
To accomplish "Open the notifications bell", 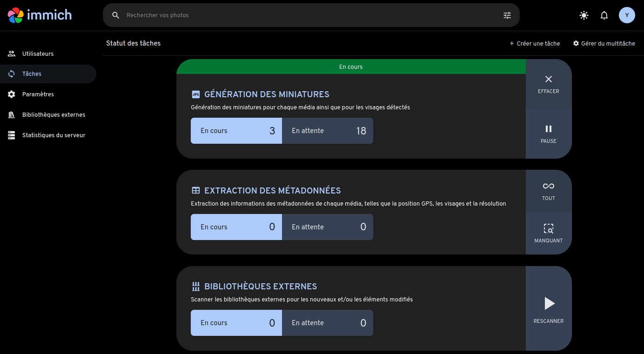I will tap(604, 15).
